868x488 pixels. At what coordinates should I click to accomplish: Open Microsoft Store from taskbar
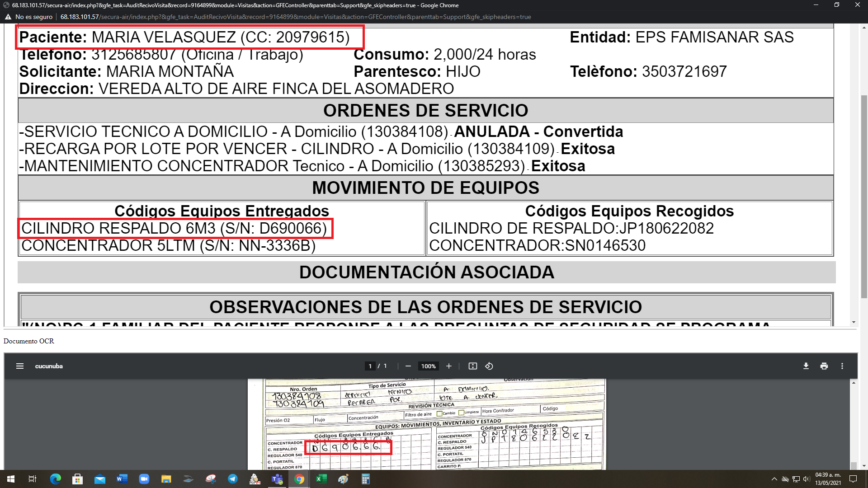tap(78, 479)
